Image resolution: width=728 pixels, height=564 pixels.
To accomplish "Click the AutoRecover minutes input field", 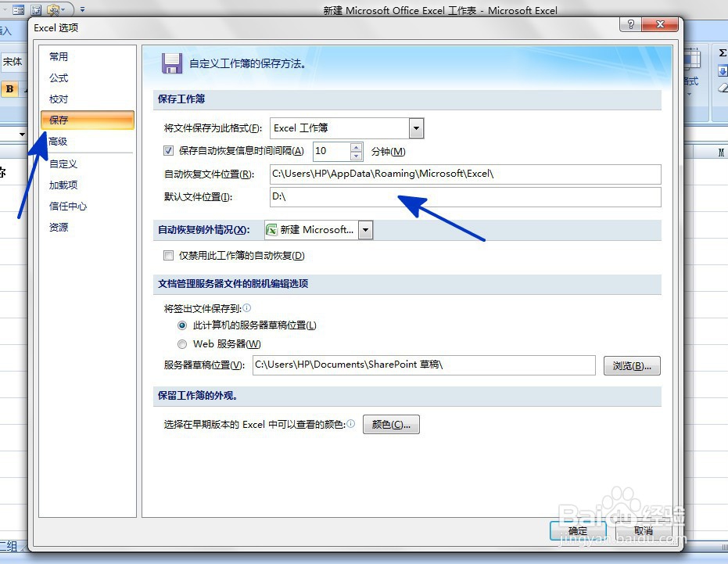I will [x=332, y=151].
